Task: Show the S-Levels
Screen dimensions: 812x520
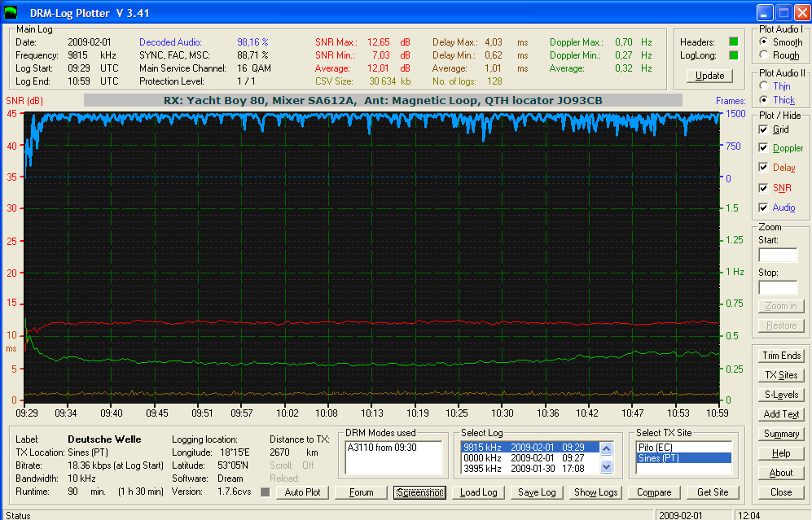Action: tap(781, 395)
